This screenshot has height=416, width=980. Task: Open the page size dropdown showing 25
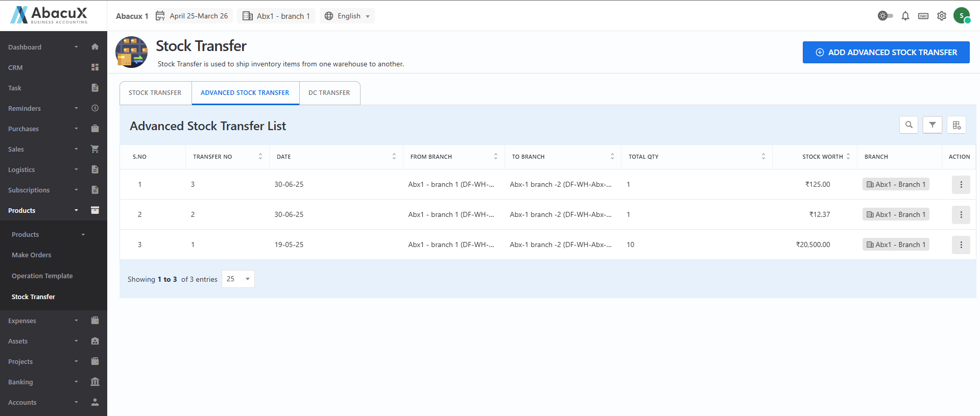pyautogui.click(x=238, y=279)
